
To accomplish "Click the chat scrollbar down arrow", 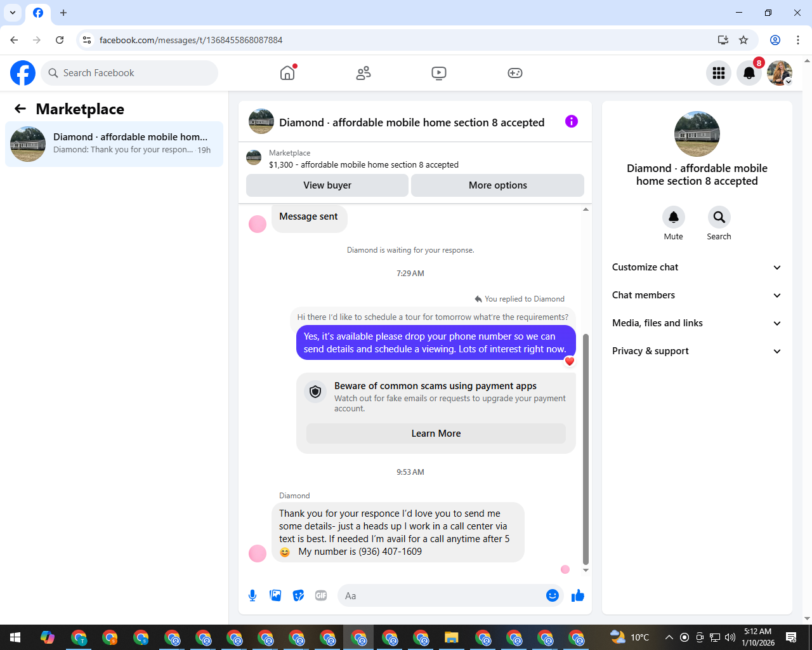I will pyautogui.click(x=586, y=570).
